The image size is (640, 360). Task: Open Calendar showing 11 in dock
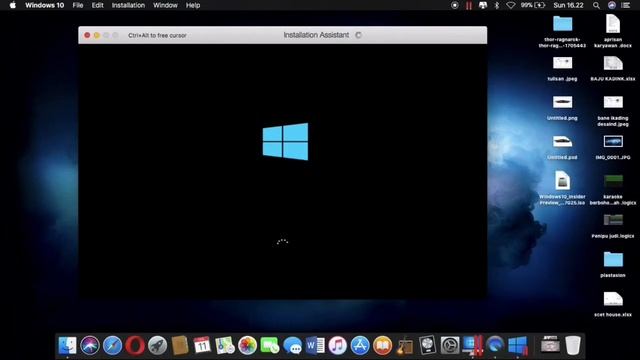(202, 345)
